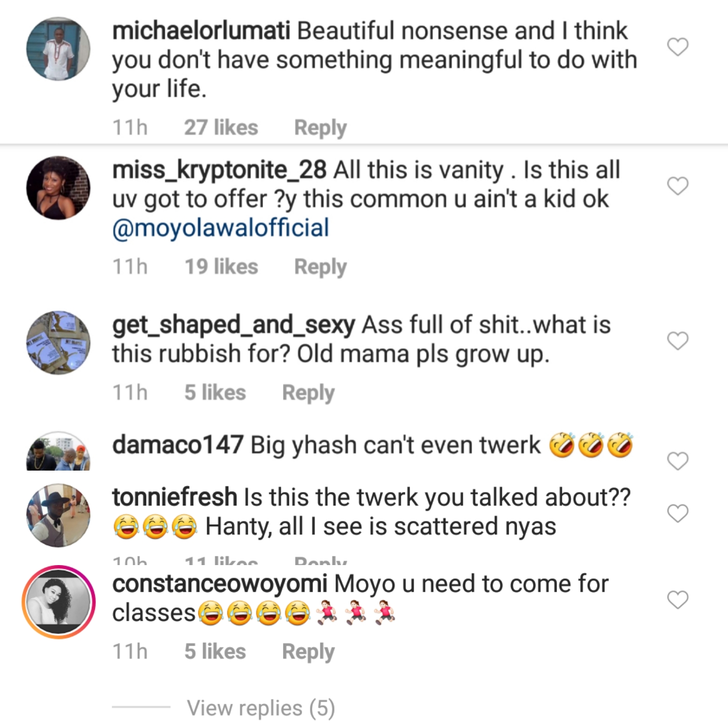Viewport: 728px width, 728px height.
Task: Heart constanceowoyomi's comment
Action: (677, 600)
